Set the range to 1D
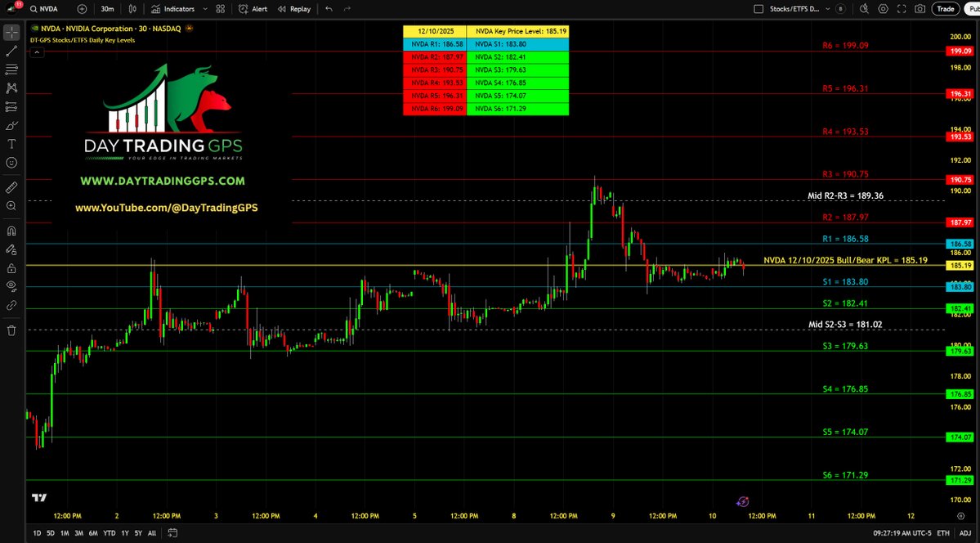Viewport: 980px width, 543px height. pos(37,533)
